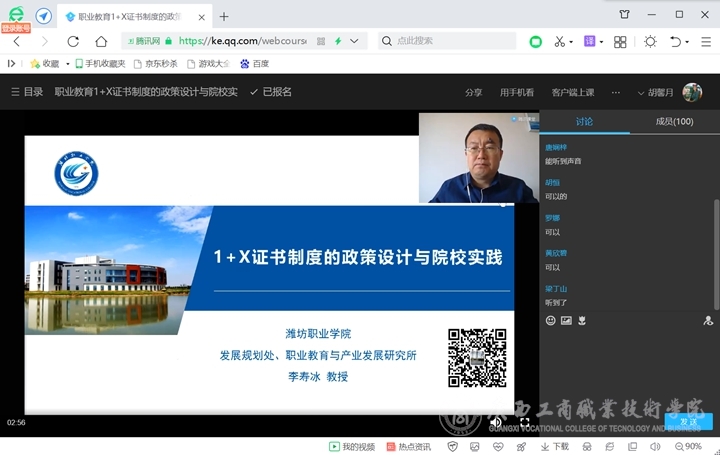This screenshot has width=720, height=455.
Task: Enter fullscreen on the video player
Action: 525,423
